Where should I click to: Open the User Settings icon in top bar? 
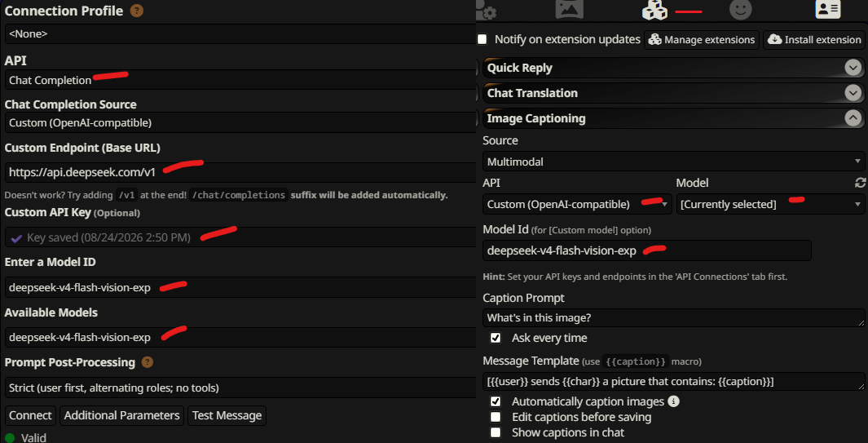pos(486,11)
